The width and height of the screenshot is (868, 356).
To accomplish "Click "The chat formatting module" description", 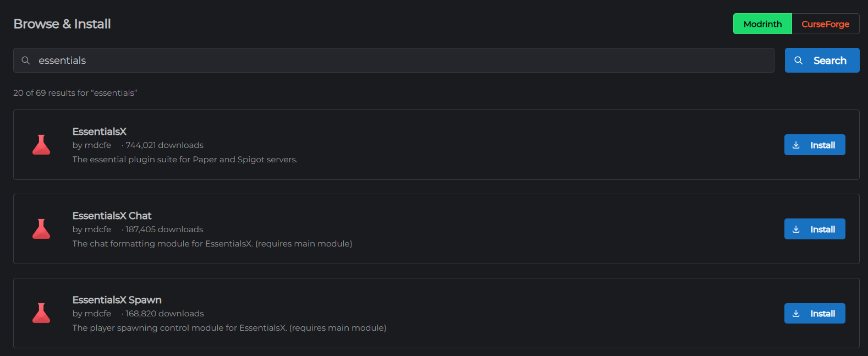I will click(x=212, y=244).
